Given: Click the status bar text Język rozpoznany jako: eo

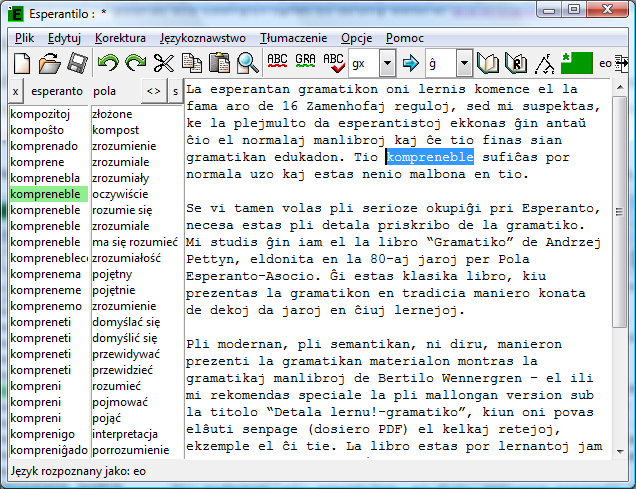Looking at the screenshot, I should [x=78, y=471].
